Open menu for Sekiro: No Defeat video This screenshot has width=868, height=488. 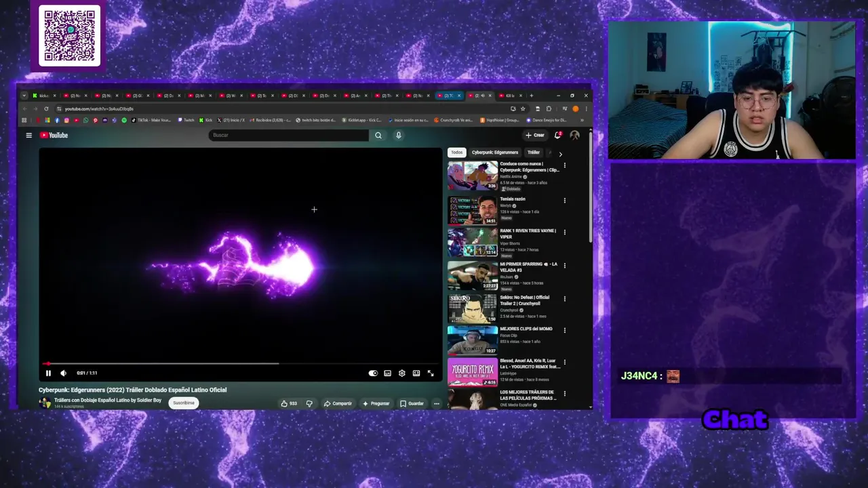click(564, 299)
